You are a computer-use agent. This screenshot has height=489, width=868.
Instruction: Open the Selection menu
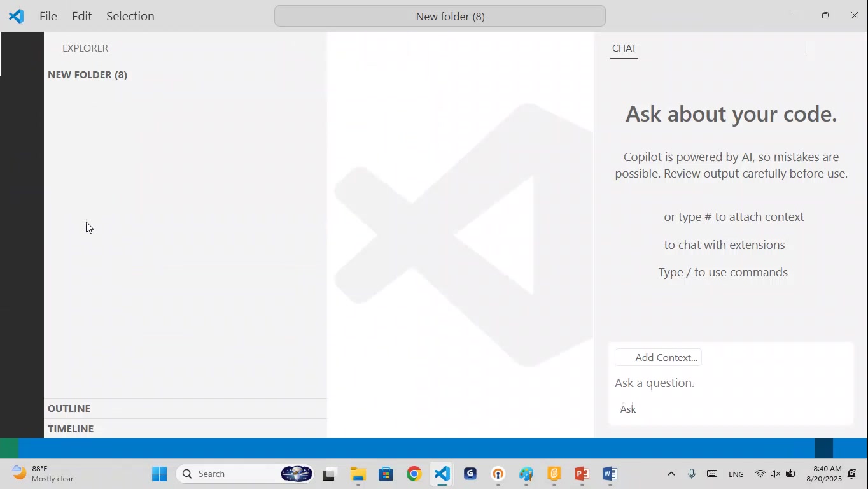(x=130, y=16)
